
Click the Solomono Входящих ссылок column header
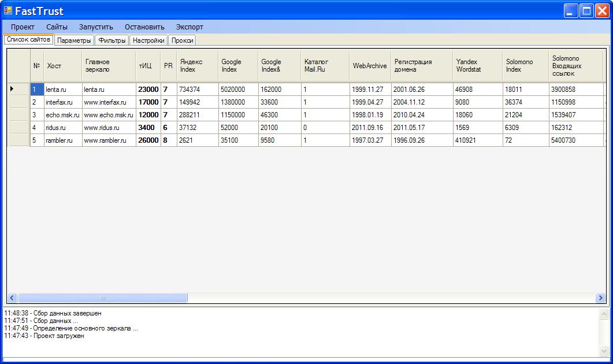tap(576, 66)
